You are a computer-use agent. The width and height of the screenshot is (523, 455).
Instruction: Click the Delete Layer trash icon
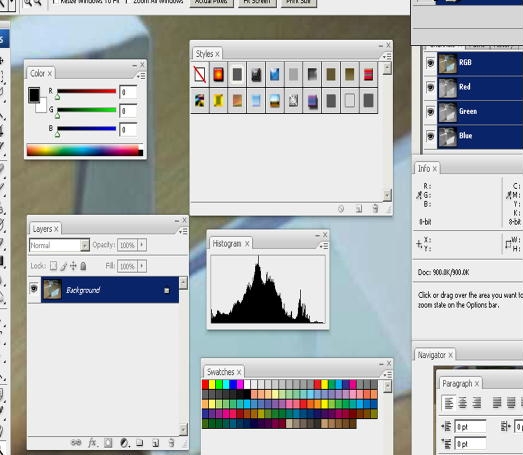coord(171,443)
